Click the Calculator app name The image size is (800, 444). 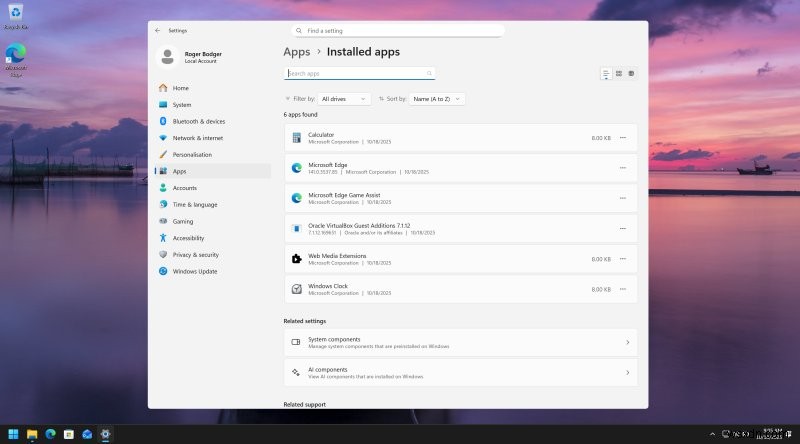click(321, 135)
